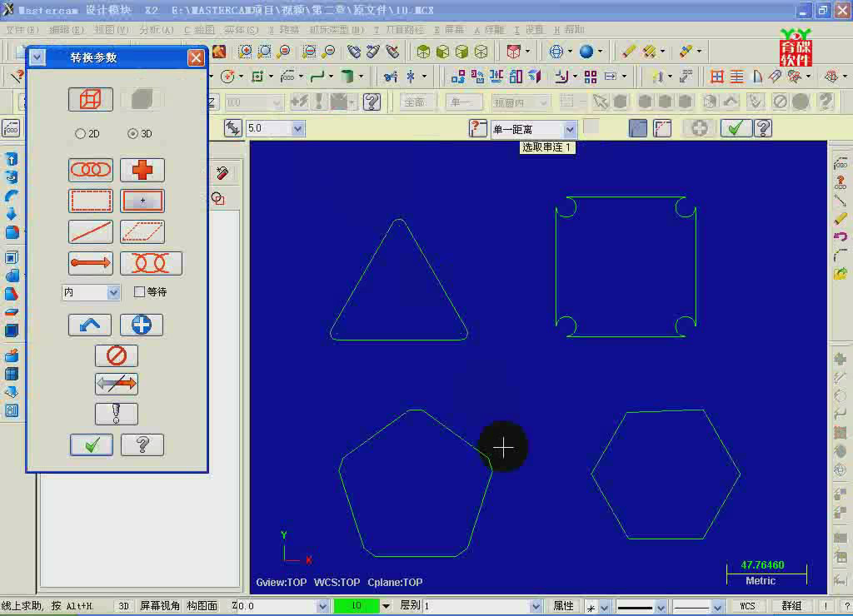Expand the Z depth dropdown arrow

(322, 606)
